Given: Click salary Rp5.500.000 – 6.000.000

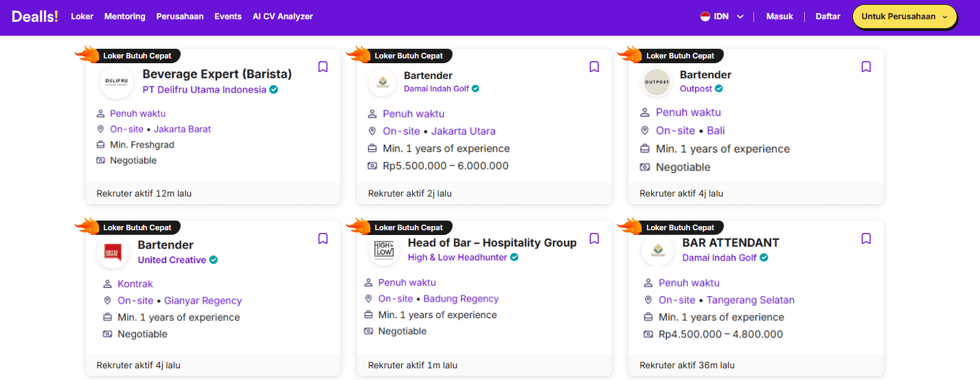Looking at the screenshot, I should point(446,166).
